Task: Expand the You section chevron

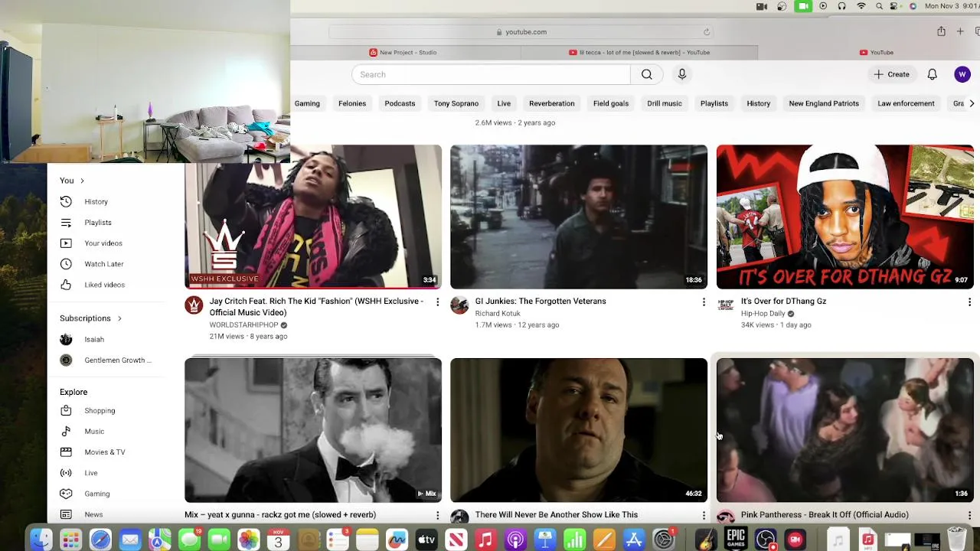Action: tap(82, 181)
